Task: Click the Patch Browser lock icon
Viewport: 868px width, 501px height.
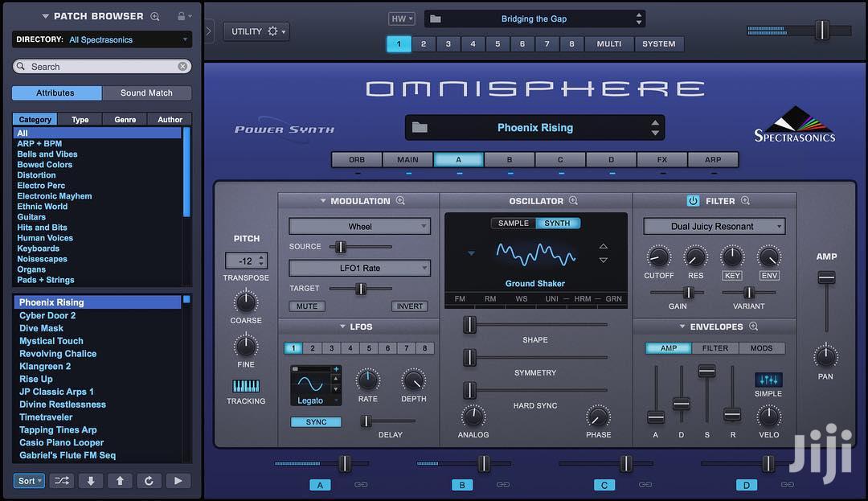Action: (181, 16)
